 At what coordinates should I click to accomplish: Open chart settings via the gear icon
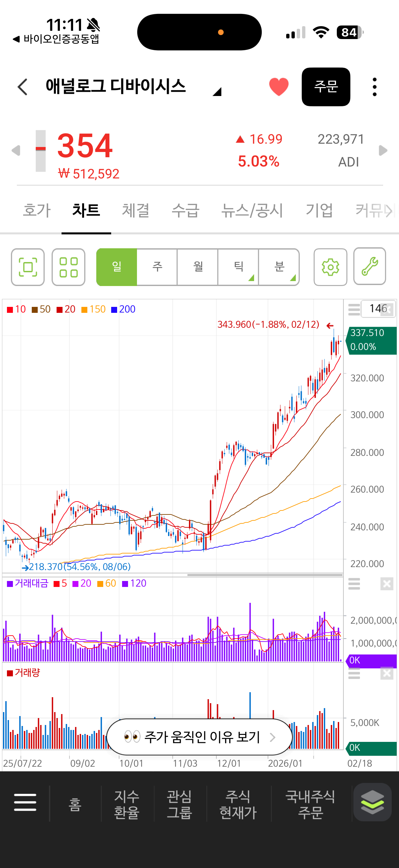(330, 267)
